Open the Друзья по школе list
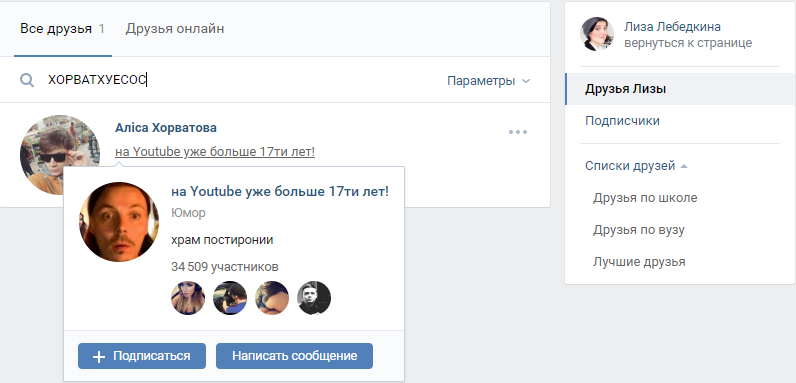Screen dimensions: 796x383 (645, 198)
